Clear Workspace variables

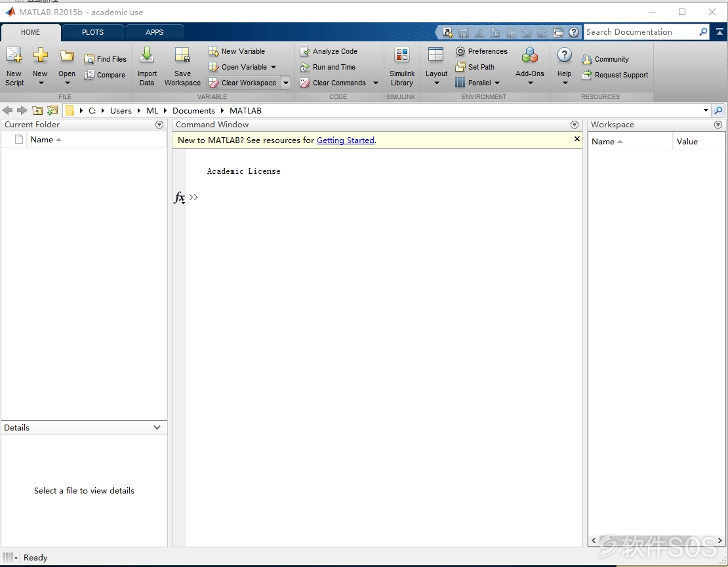point(243,83)
